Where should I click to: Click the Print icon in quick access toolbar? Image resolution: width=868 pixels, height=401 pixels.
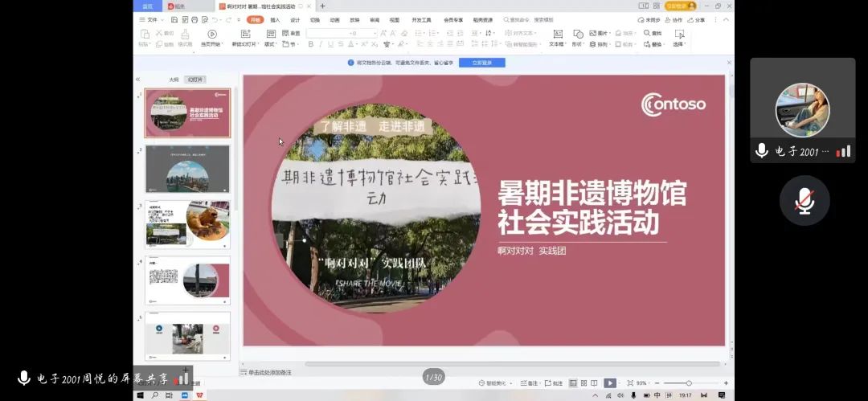point(193,19)
